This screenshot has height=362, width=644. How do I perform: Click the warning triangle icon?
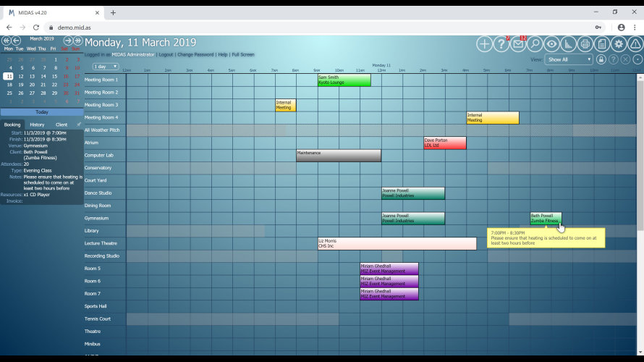click(x=635, y=44)
